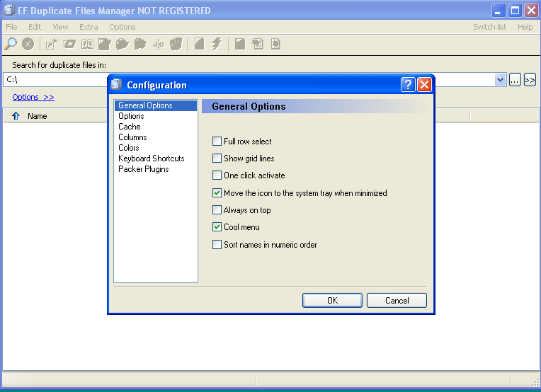Click the Name column header
Viewport: 541px width, 392px height.
[38, 116]
